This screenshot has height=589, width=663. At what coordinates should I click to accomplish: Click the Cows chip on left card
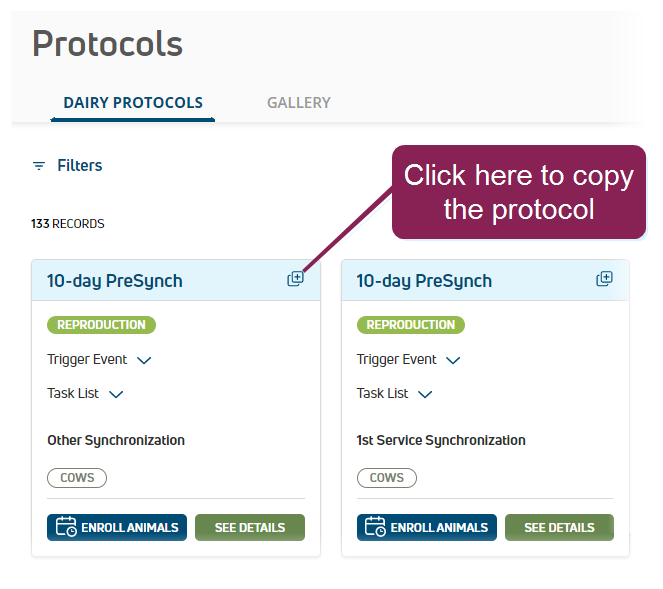77,478
